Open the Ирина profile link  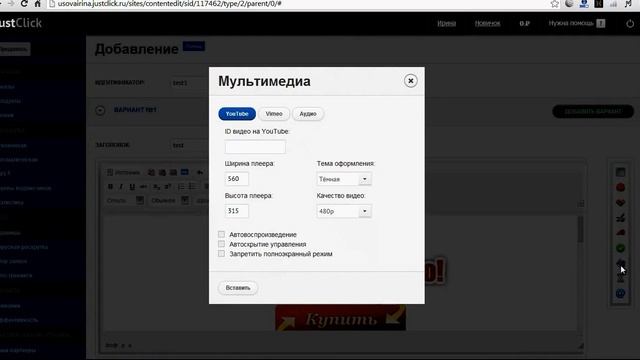tap(447, 23)
